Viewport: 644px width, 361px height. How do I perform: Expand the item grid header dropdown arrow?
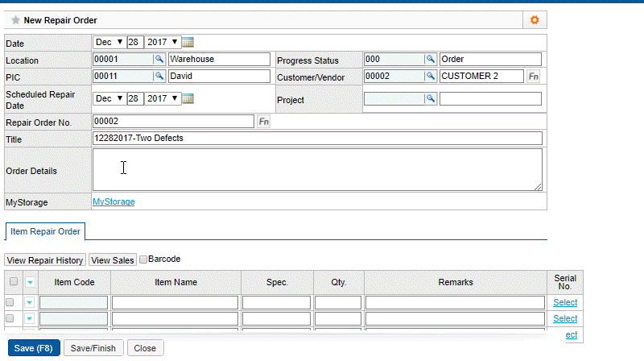coord(30,282)
